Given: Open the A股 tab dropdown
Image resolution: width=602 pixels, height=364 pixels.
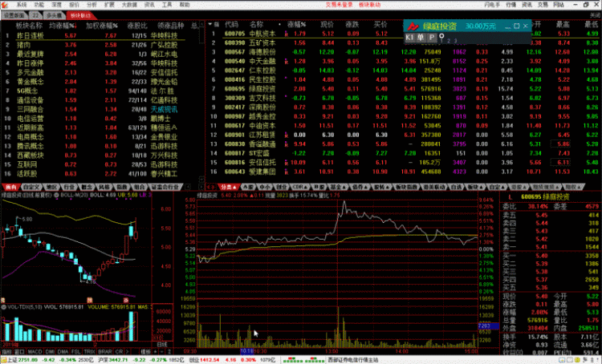Looking at the screenshot, I should point(248,187).
